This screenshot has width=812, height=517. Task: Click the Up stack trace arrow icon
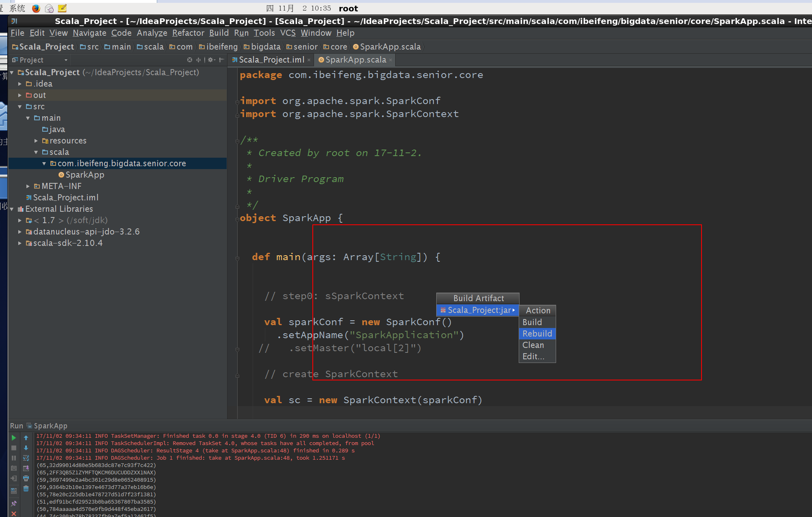click(x=26, y=438)
